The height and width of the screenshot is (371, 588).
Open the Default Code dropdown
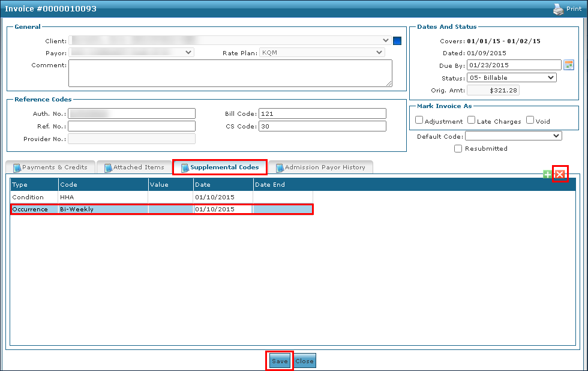tap(513, 136)
